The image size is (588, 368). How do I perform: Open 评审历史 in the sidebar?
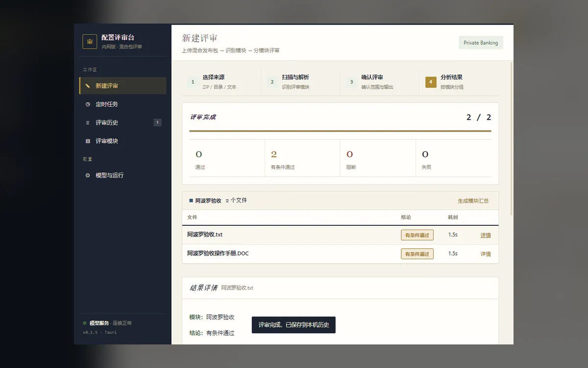122,123
